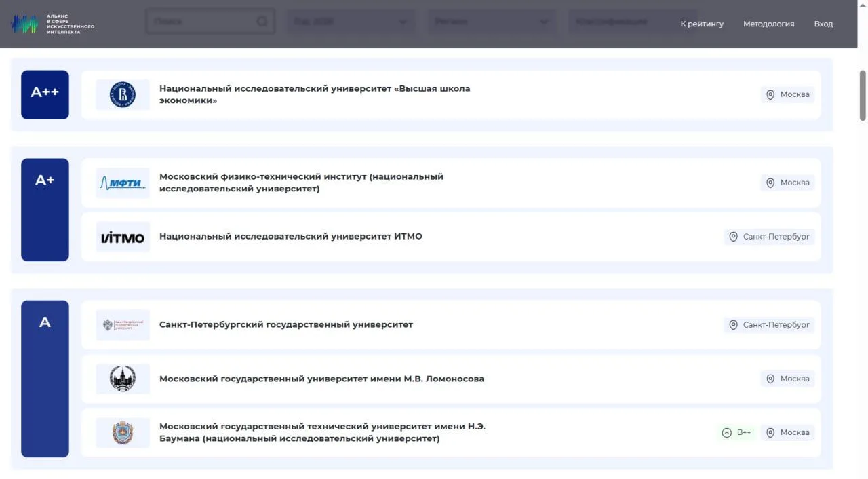Open Московский физико-технический институт entry
Viewport: 868px width, 479px height.
(x=451, y=183)
